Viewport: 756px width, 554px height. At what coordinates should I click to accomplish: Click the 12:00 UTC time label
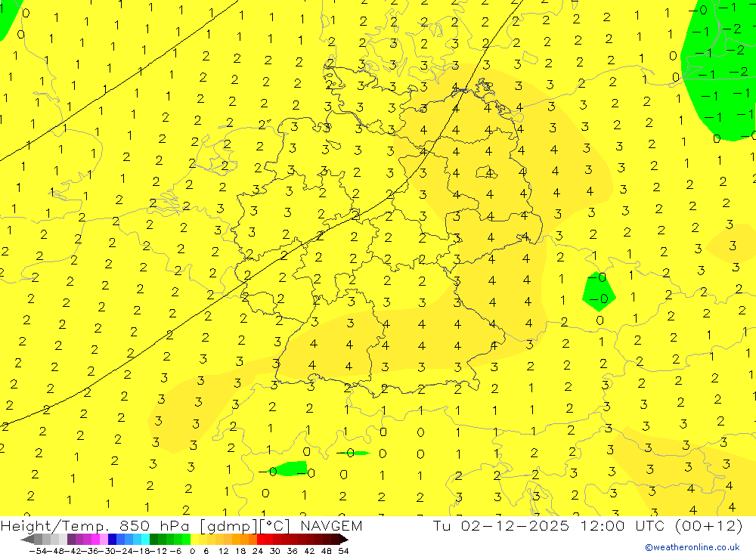pyautogui.click(x=622, y=525)
